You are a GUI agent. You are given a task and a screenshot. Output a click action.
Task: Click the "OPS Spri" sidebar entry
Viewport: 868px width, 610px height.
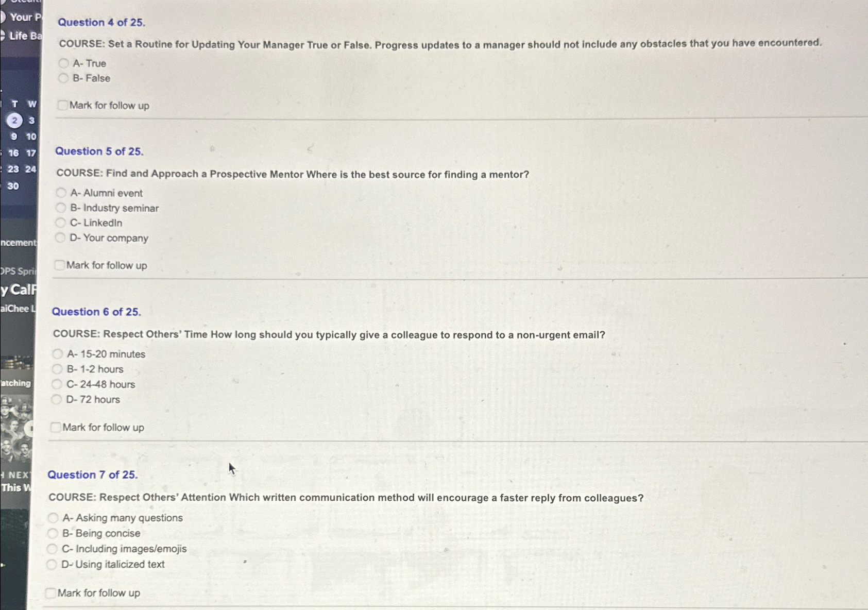point(17,272)
